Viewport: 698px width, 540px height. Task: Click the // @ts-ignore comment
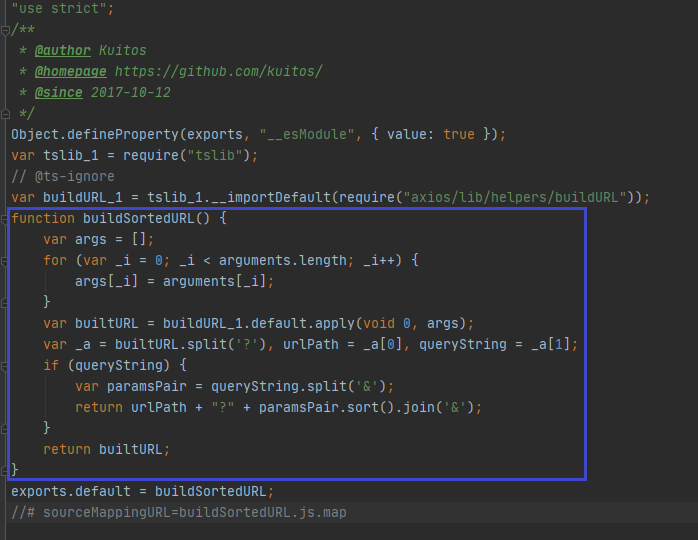pos(63,176)
